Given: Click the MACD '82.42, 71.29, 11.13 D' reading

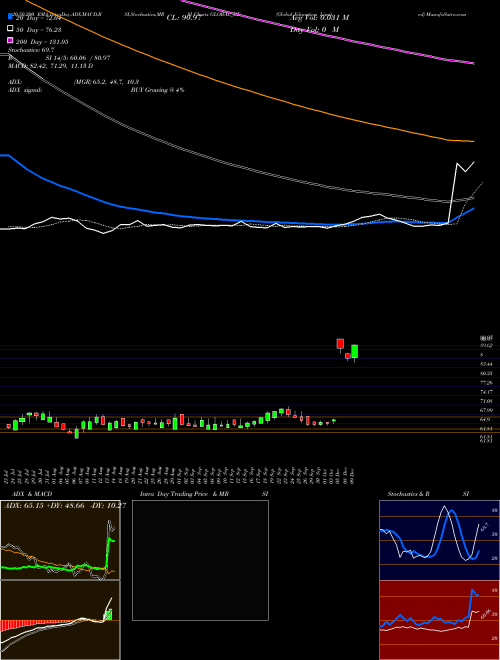Looking at the screenshot, I should click(x=51, y=66).
